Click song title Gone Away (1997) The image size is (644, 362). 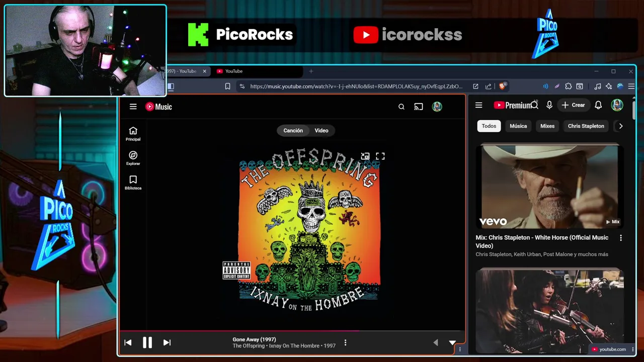click(x=254, y=339)
